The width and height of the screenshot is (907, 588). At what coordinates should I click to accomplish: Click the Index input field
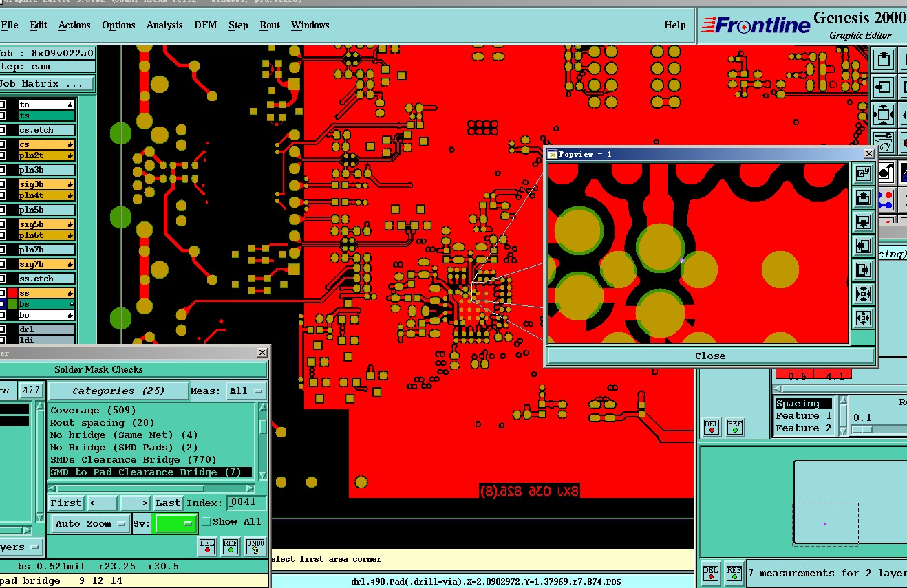[x=247, y=503]
